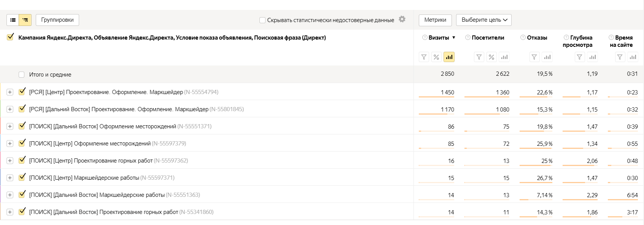Enable hiding statistically unreliable data

(262, 20)
